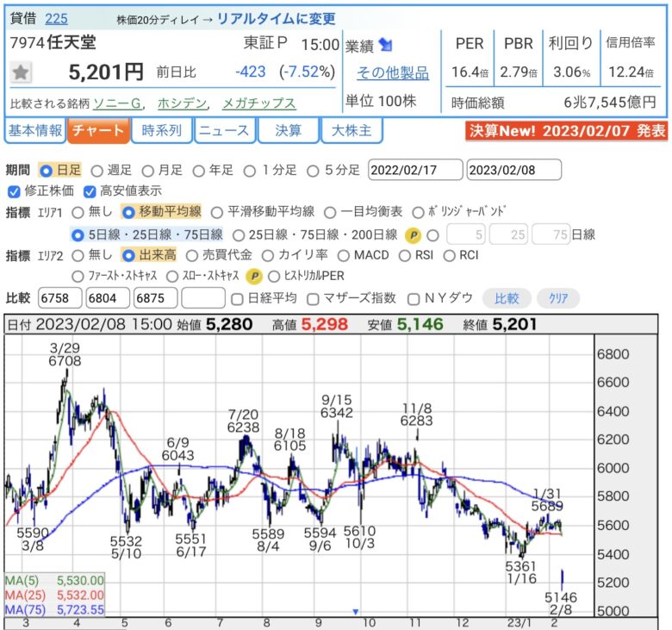672x630 pixels.
Task: Select MACD indicator radio
Action: point(343,256)
